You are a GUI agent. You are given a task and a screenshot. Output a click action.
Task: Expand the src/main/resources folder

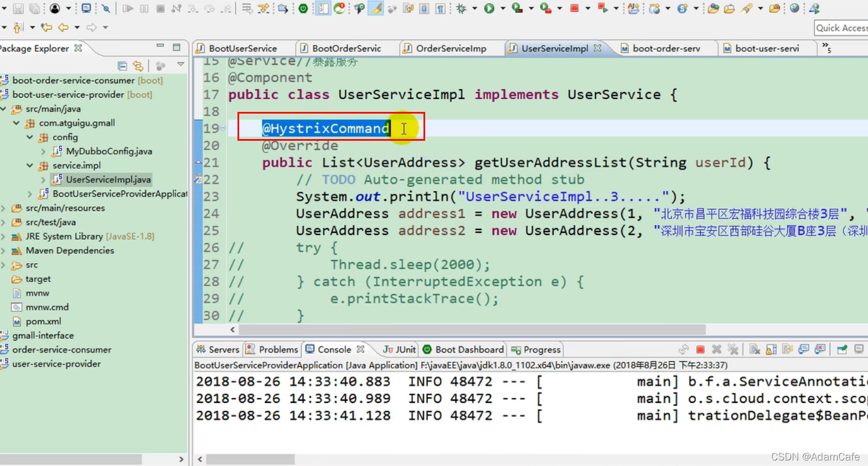point(3,208)
